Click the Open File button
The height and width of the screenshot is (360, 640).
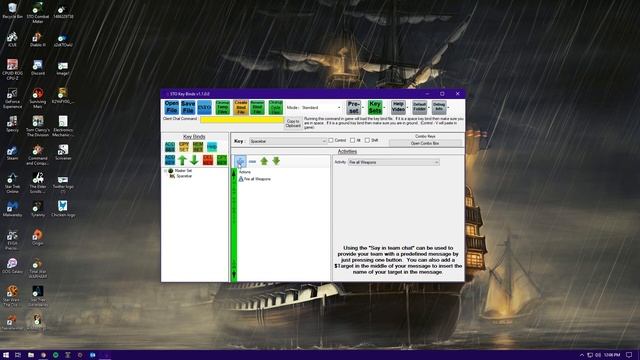pyautogui.click(x=172, y=107)
